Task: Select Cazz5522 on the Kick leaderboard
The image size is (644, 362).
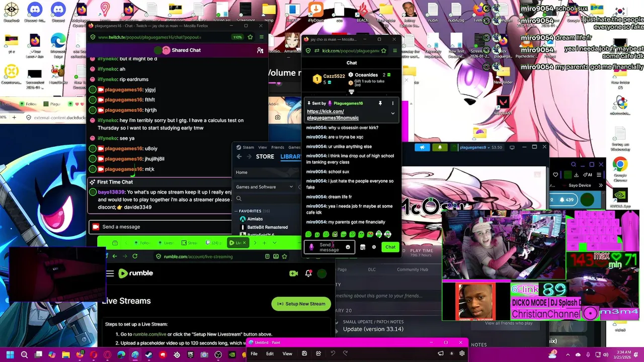Action: [x=329, y=79]
